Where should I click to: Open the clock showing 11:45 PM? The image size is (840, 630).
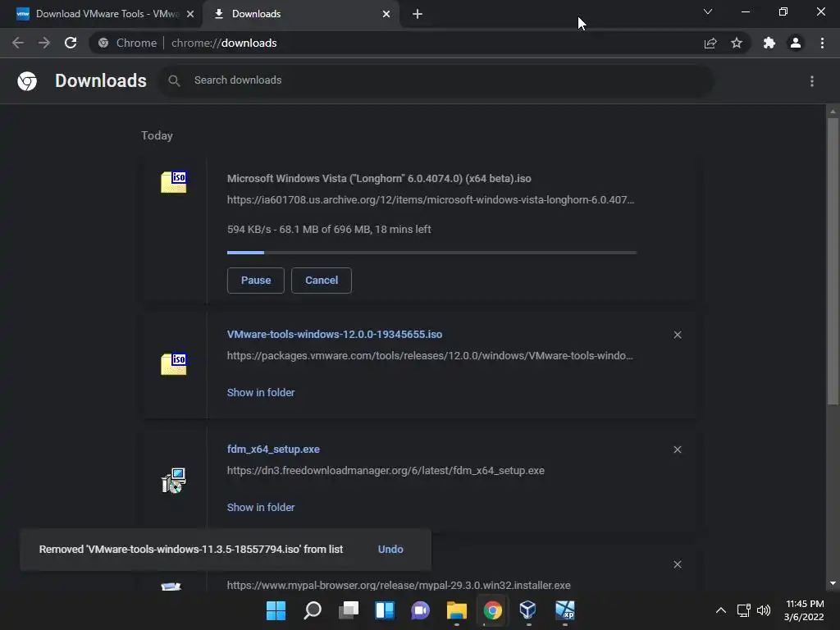coord(804,610)
